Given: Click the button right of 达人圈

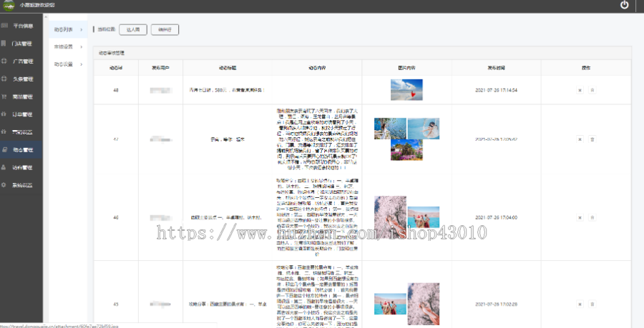Looking at the screenshot, I should pyautogui.click(x=165, y=29).
